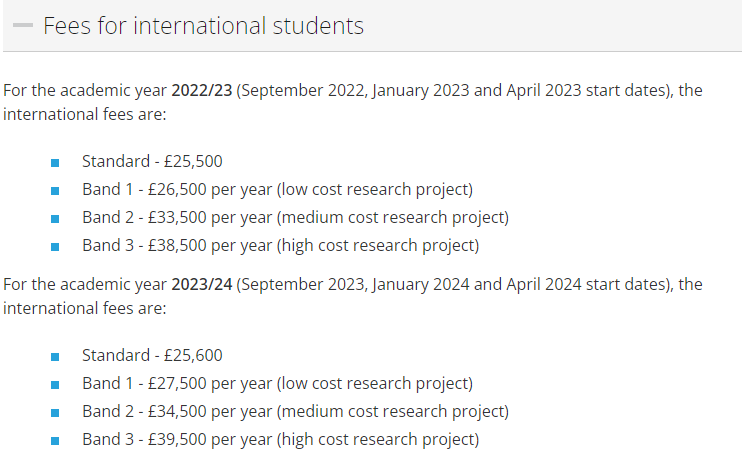
Task: Click the 'Standard - £25,600' fee line
Action: pyautogui.click(x=152, y=356)
